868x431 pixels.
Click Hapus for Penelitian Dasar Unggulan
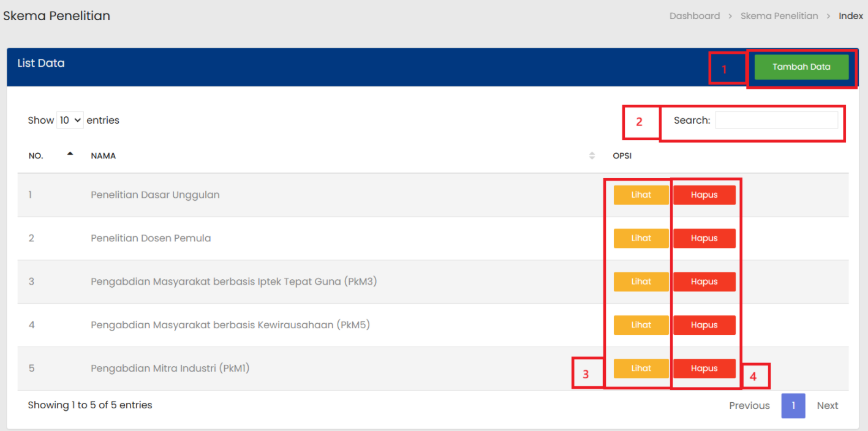click(x=704, y=195)
